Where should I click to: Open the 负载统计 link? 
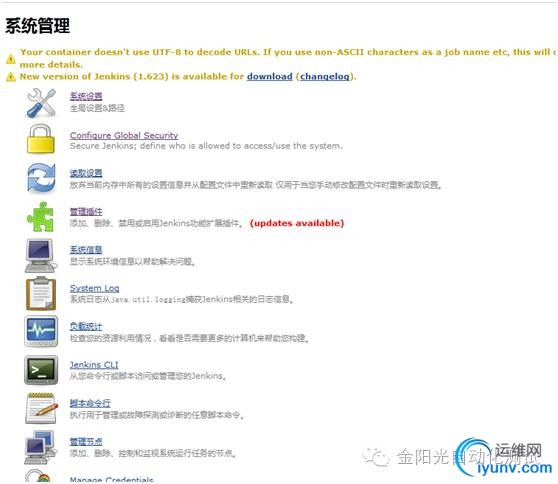(x=86, y=326)
